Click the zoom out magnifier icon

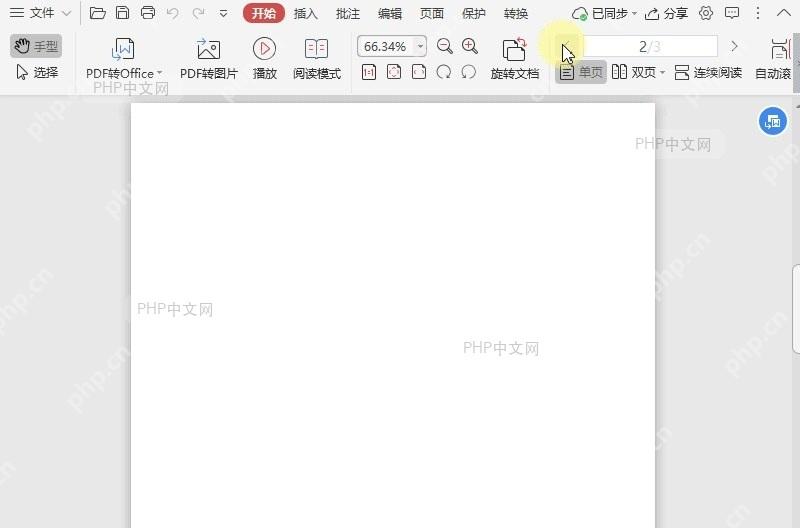444,46
